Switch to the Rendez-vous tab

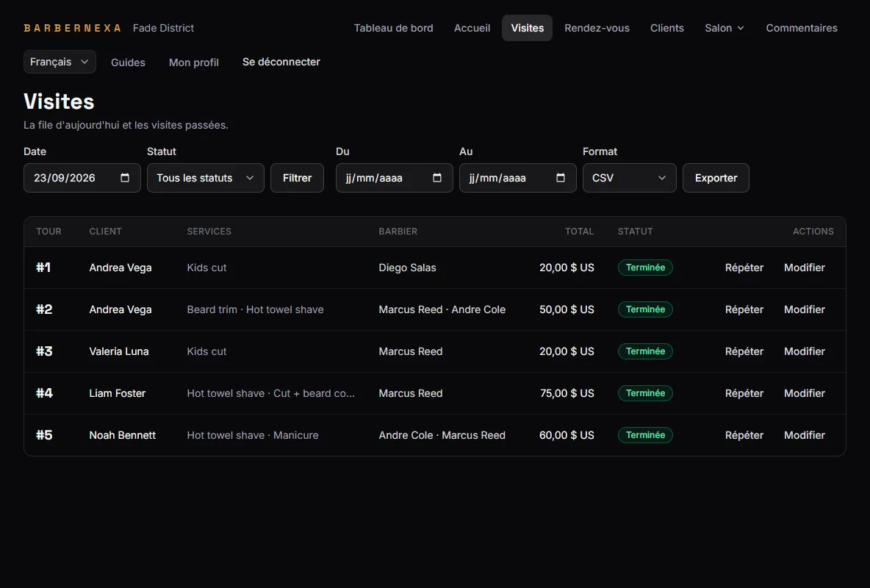tap(597, 28)
